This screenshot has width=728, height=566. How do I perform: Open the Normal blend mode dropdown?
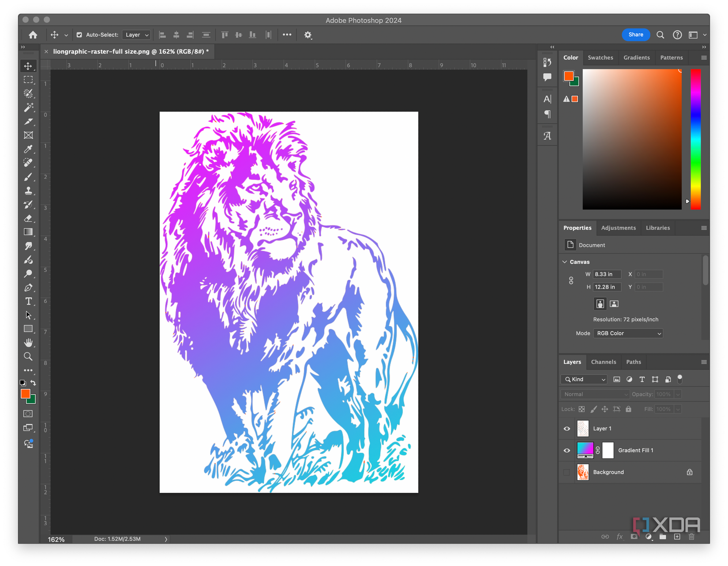point(595,394)
